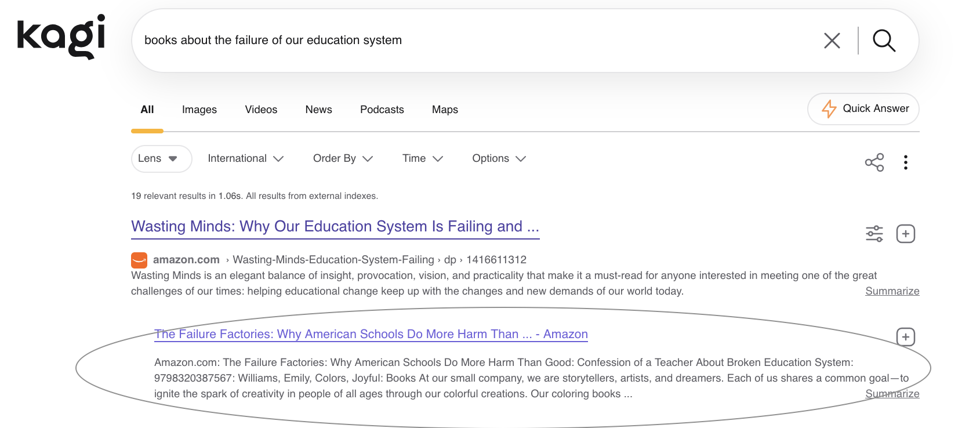Image resolution: width=980 pixels, height=428 pixels.
Task: Open the Lens dropdown
Action: [162, 159]
